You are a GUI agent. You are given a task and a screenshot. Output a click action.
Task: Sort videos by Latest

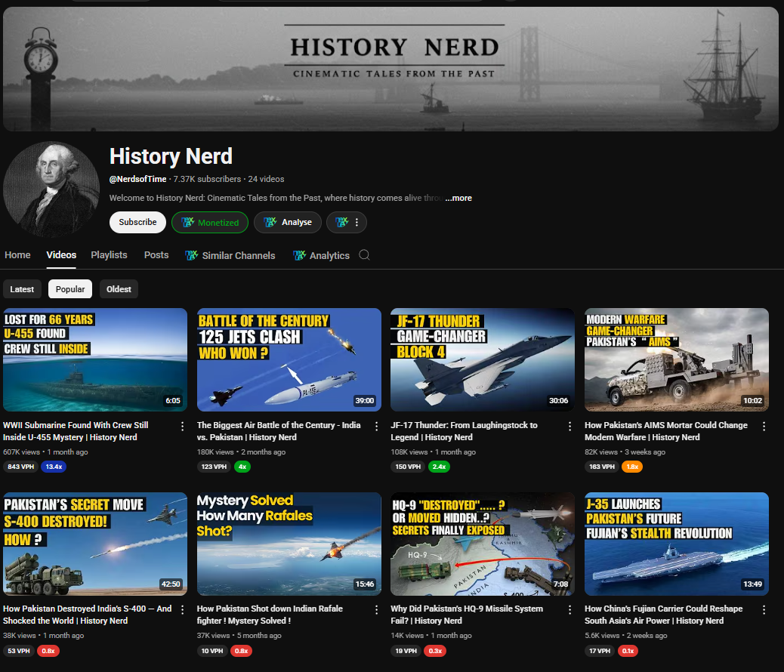(22, 289)
